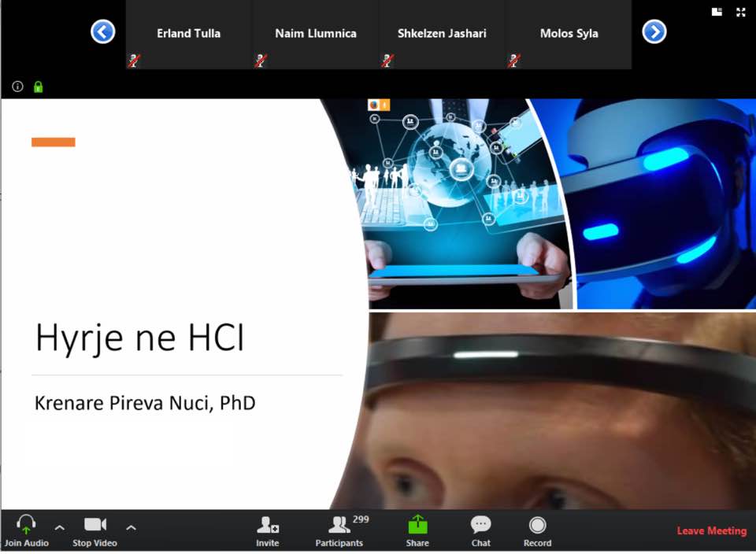Image resolution: width=756 pixels, height=554 pixels.
Task: Open meeting info icon
Action: [x=17, y=87]
